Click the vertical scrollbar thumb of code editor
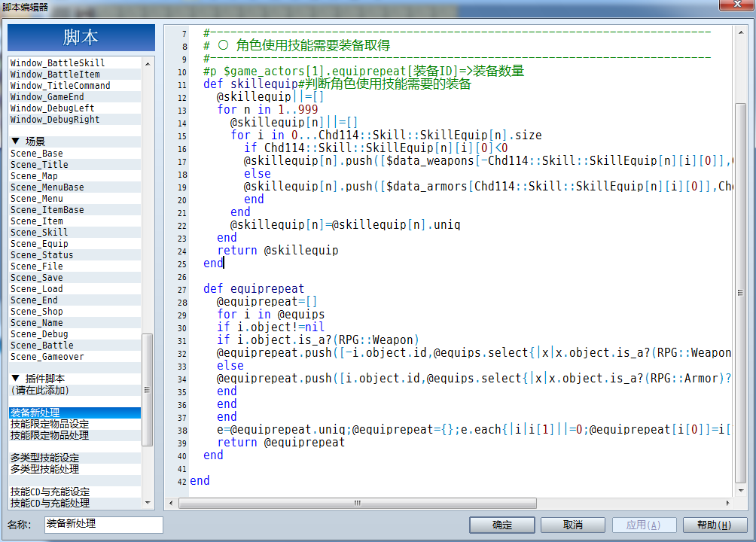Image resolution: width=756 pixels, height=542 pixels. (x=741, y=293)
